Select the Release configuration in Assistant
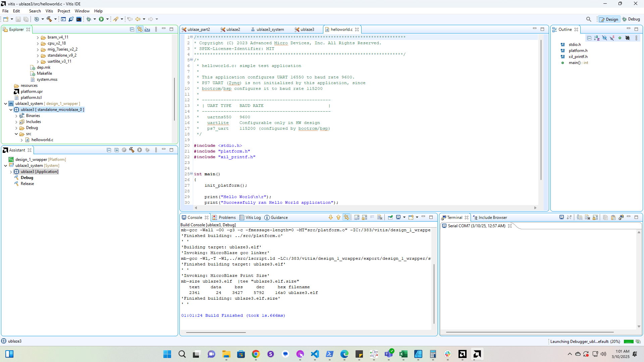This screenshot has width=644, height=362. pyautogui.click(x=27, y=184)
